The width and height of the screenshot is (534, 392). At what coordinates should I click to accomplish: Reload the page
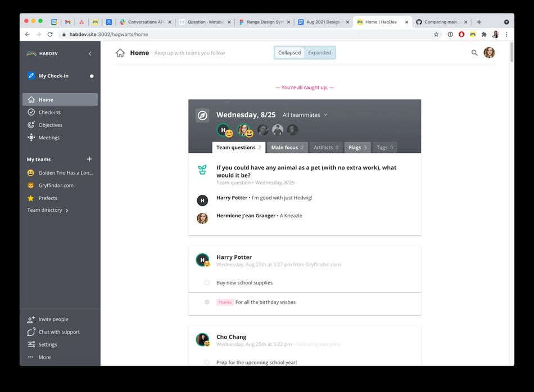pyautogui.click(x=50, y=34)
